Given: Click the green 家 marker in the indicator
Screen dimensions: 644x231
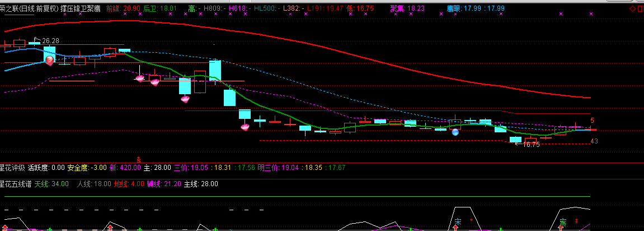Looking at the screenshot, I should [x=562, y=223].
